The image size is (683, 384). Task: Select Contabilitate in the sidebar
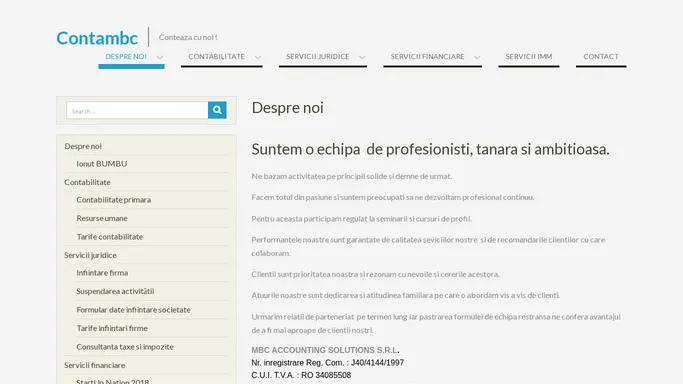pos(87,182)
